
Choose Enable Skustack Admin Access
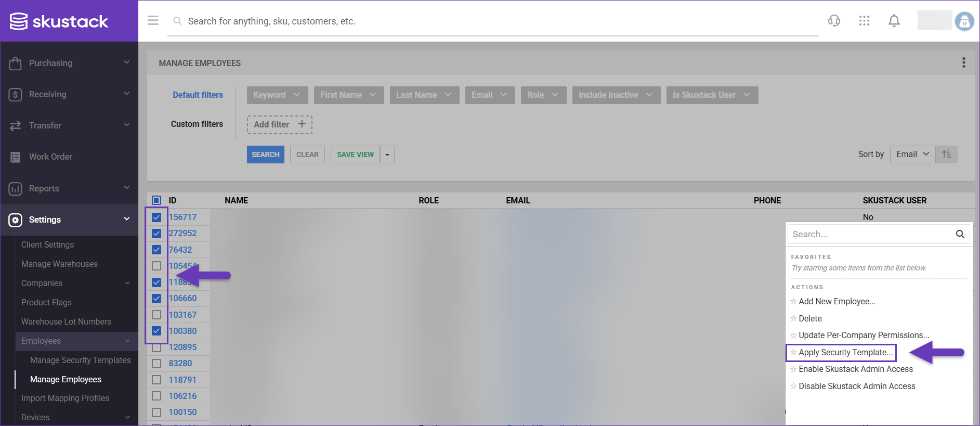pos(855,369)
